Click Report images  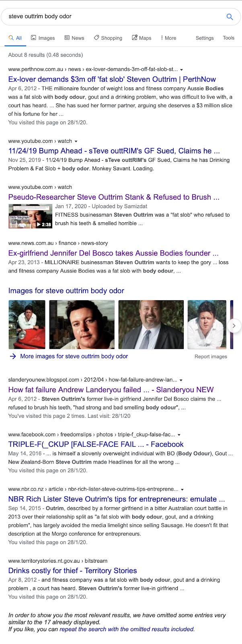[211, 357]
